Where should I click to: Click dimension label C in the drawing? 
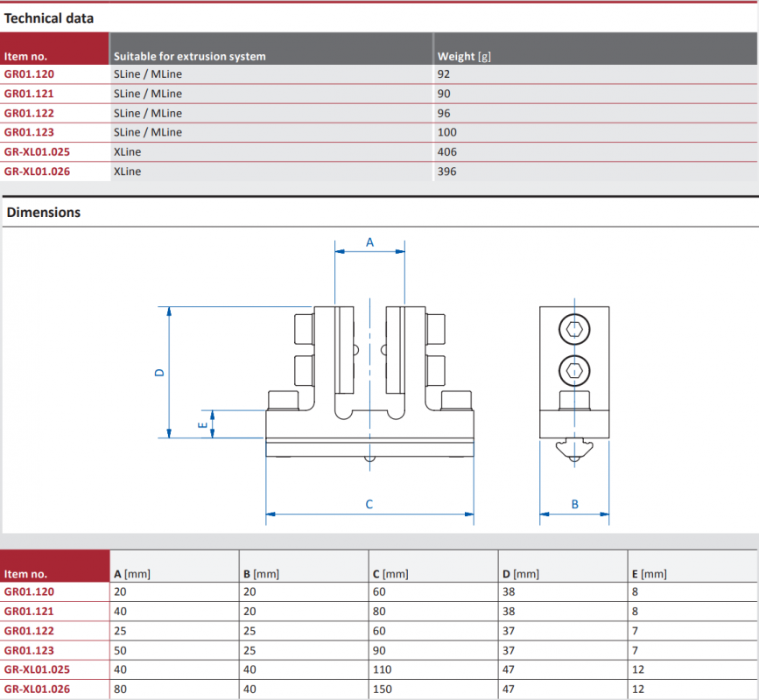click(369, 504)
